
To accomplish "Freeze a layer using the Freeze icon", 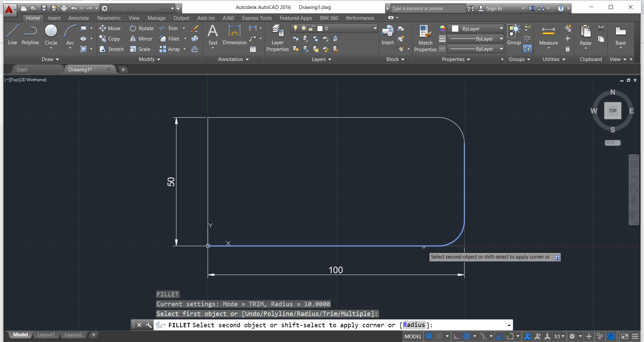I will pos(316,39).
